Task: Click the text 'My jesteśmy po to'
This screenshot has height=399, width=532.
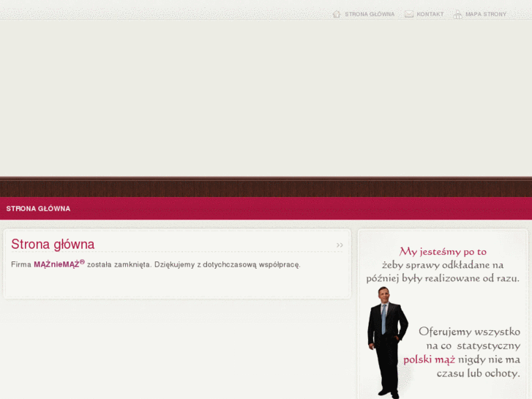Action: pyautogui.click(x=443, y=252)
